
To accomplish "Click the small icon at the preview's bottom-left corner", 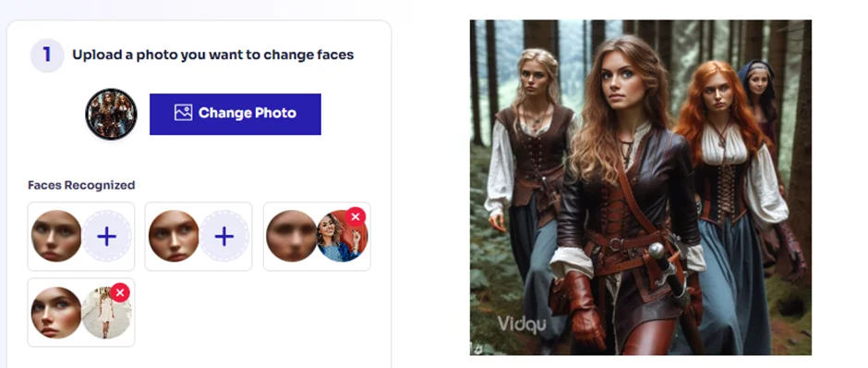I will (477, 350).
